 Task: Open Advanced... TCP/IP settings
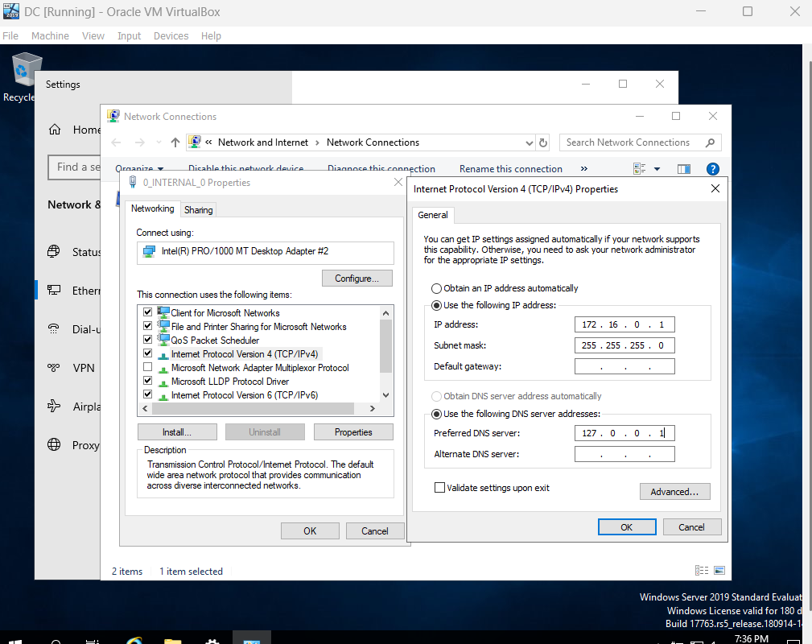pos(674,492)
